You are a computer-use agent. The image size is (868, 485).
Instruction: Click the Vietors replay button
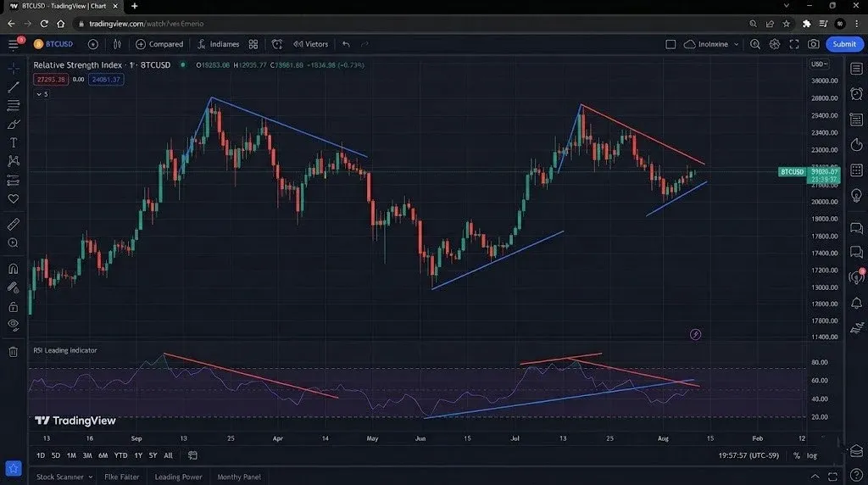310,44
